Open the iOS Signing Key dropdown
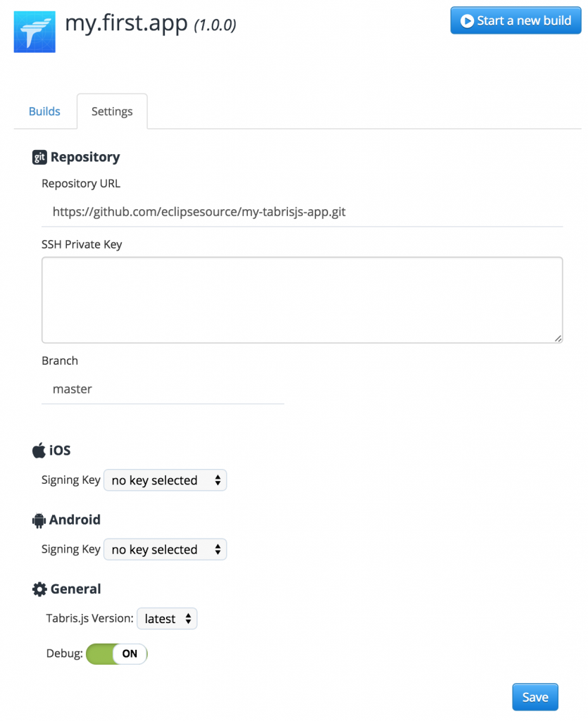Image resolution: width=588 pixels, height=721 pixels. click(x=165, y=480)
